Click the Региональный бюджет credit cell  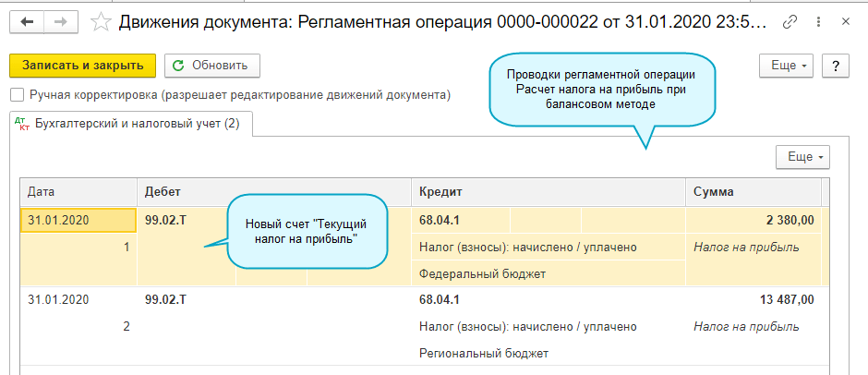(x=483, y=354)
